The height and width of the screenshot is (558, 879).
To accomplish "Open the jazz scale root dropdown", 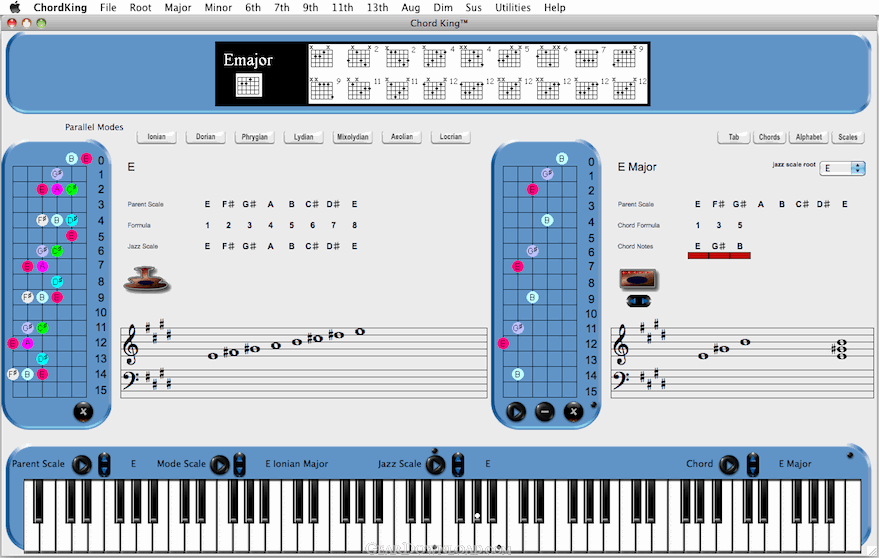I will click(842, 168).
